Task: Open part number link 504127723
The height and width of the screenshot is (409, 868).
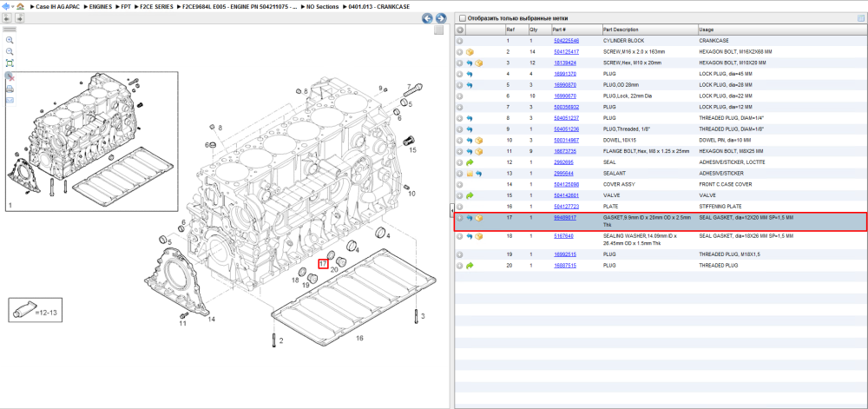Action: 566,207
